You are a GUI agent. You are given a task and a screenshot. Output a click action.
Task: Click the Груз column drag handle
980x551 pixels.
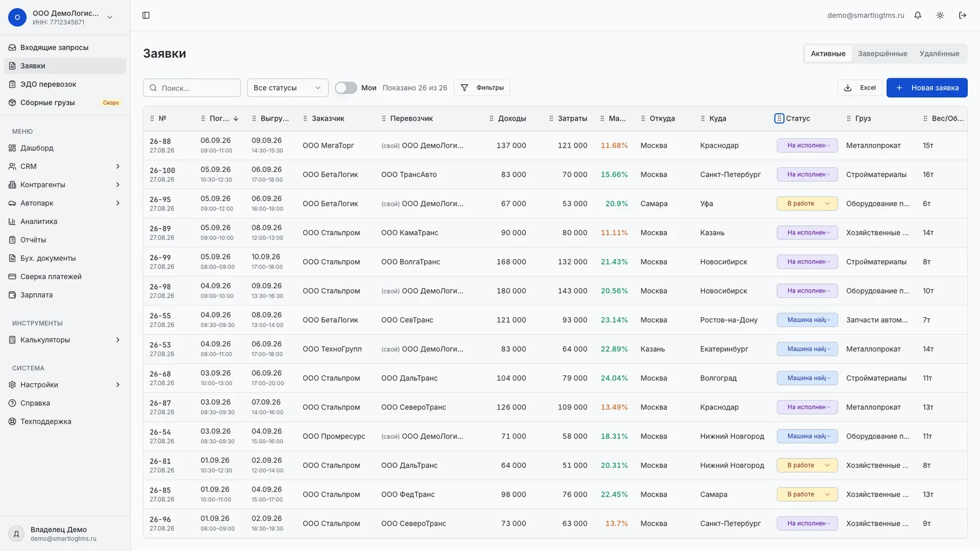pyautogui.click(x=849, y=118)
